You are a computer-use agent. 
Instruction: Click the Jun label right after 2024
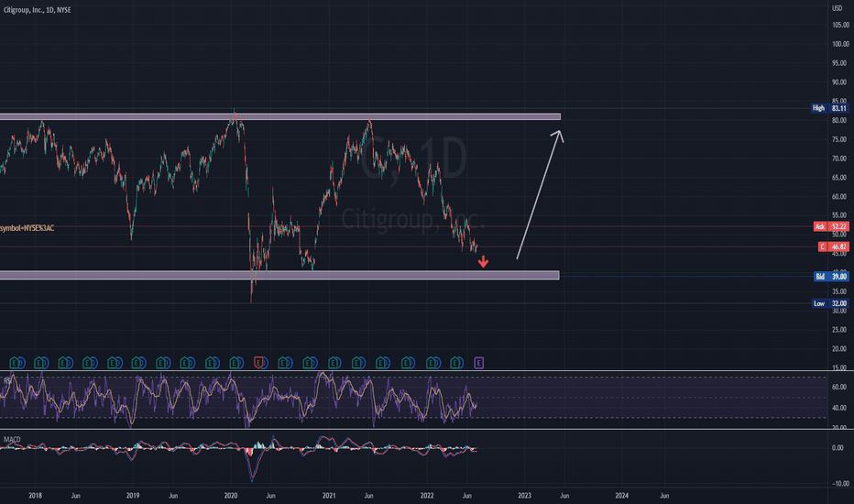[664, 496]
